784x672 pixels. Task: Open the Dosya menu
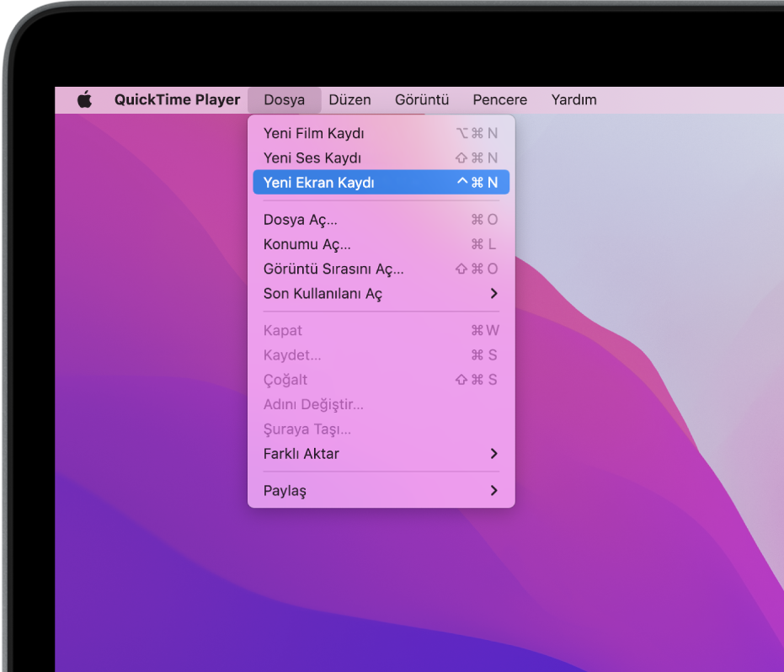click(x=284, y=99)
